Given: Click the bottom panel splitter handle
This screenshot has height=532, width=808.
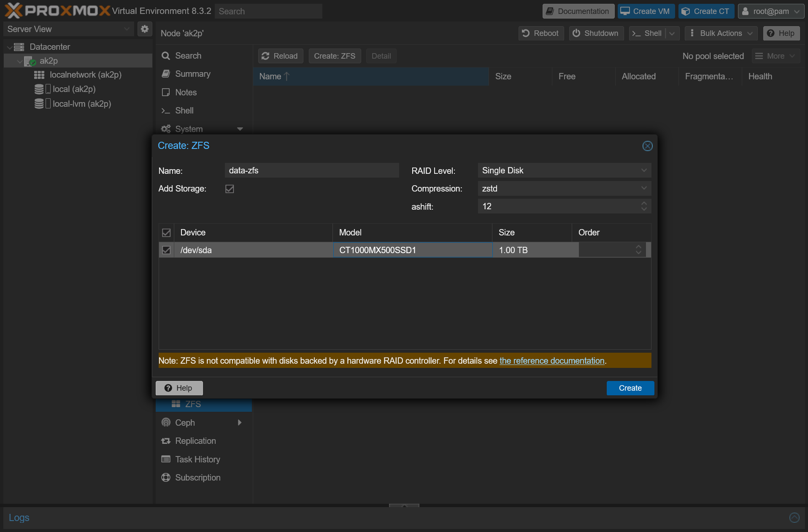Looking at the screenshot, I should click(404, 505).
